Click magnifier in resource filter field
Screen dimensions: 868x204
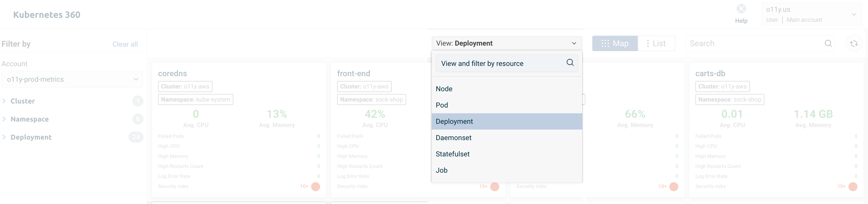570,63
